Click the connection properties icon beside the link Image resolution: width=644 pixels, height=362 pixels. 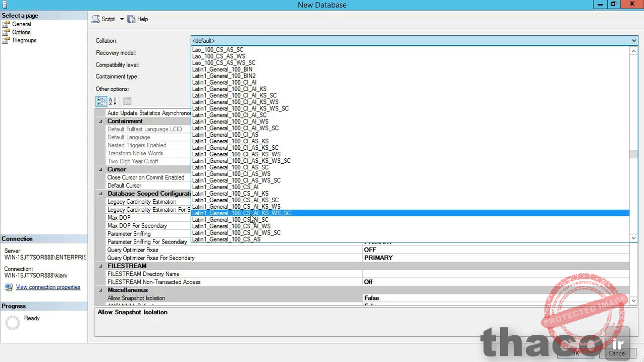pos(10,287)
